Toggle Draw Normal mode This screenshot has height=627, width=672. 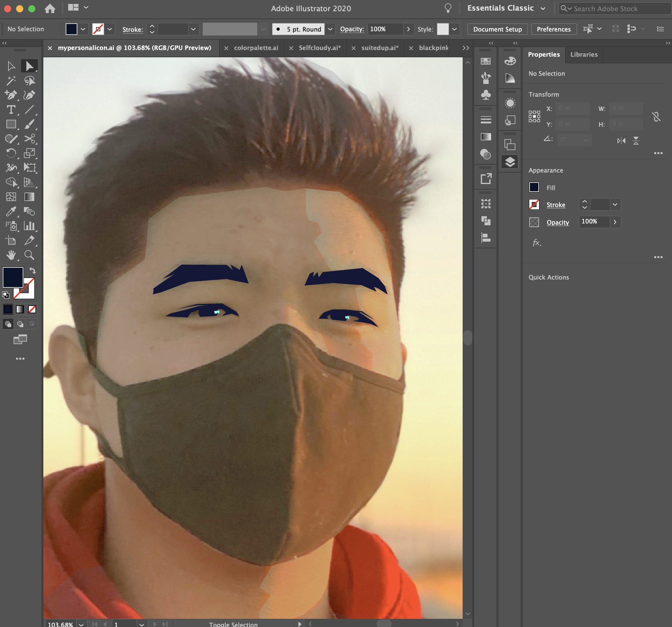pyautogui.click(x=8, y=324)
